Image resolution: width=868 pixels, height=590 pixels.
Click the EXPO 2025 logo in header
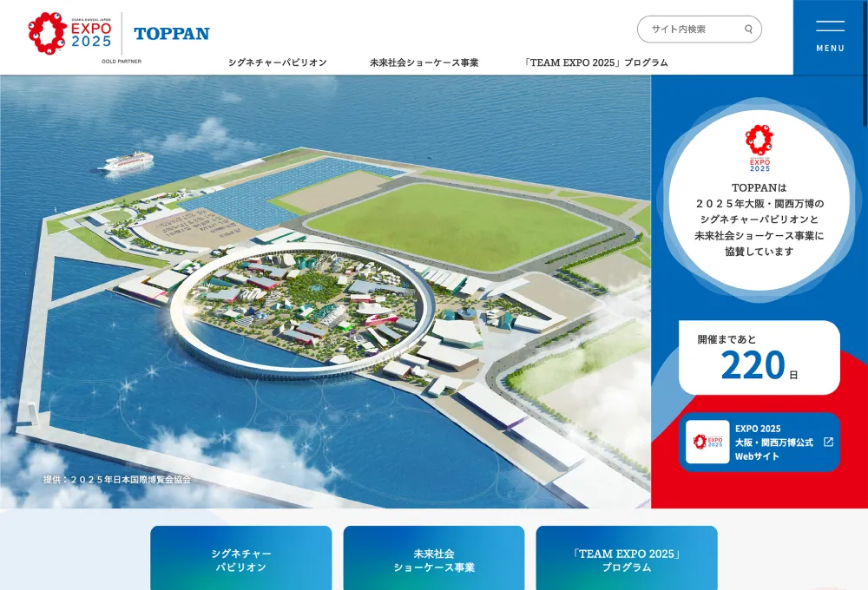pos(69,33)
